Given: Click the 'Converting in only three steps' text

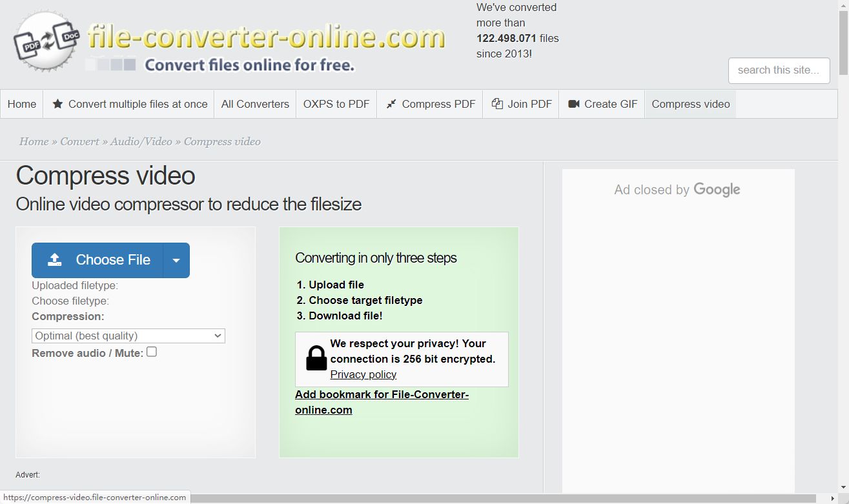Looking at the screenshot, I should (376, 258).
